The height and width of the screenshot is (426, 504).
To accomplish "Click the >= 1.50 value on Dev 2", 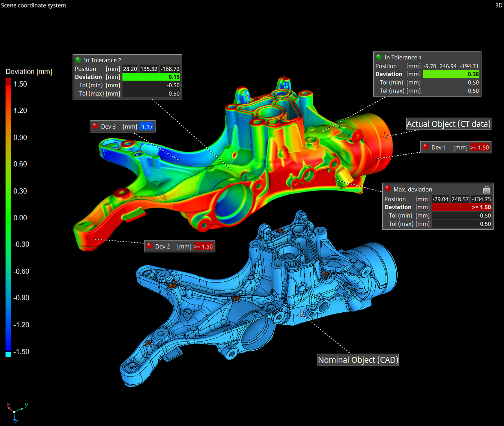I will pos(204,247).
